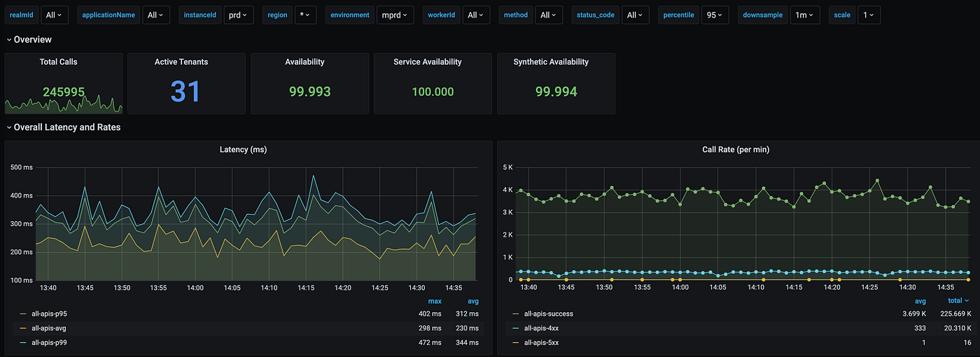Collapse the Overall Latency and Rates row
The image size is (980, 357).
coord(63,127)
